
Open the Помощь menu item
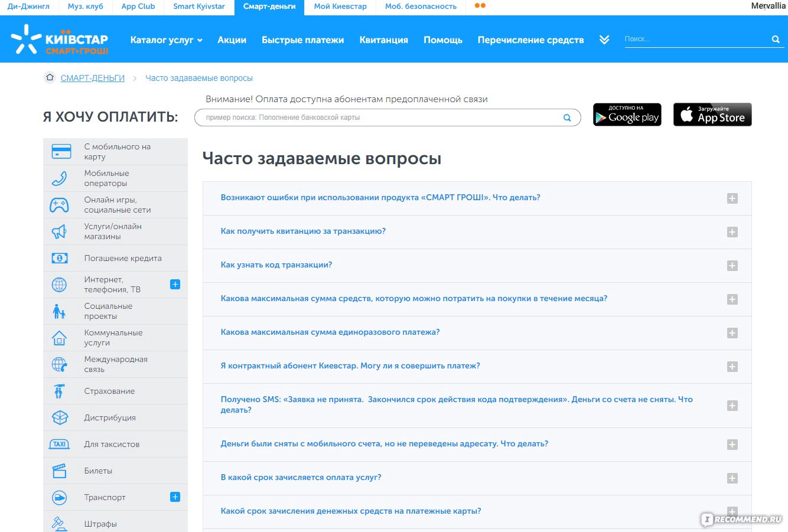tap(443, 40)
